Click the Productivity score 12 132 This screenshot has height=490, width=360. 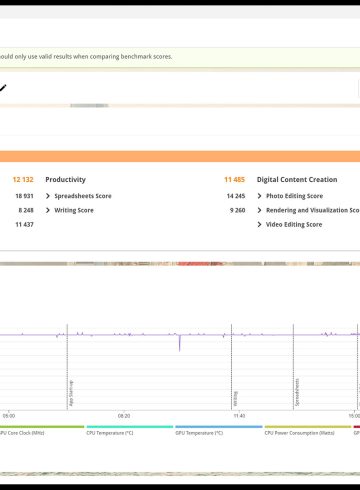23,180
